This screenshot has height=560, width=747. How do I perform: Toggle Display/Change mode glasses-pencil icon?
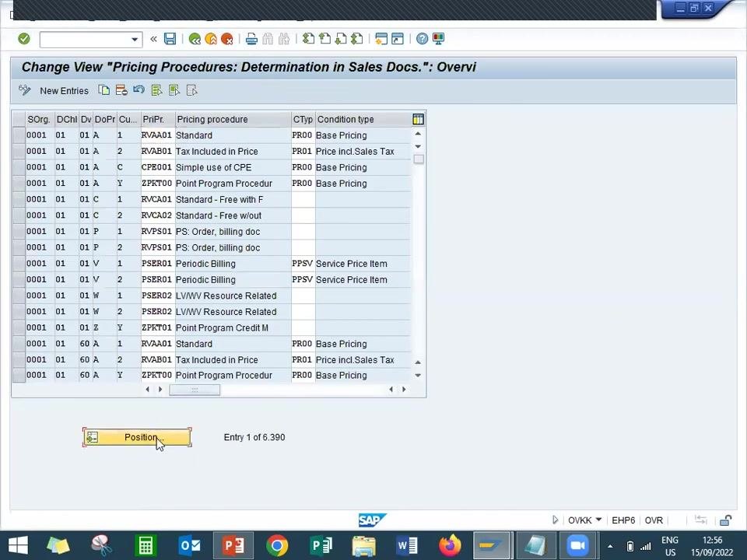tap(25, 90)
